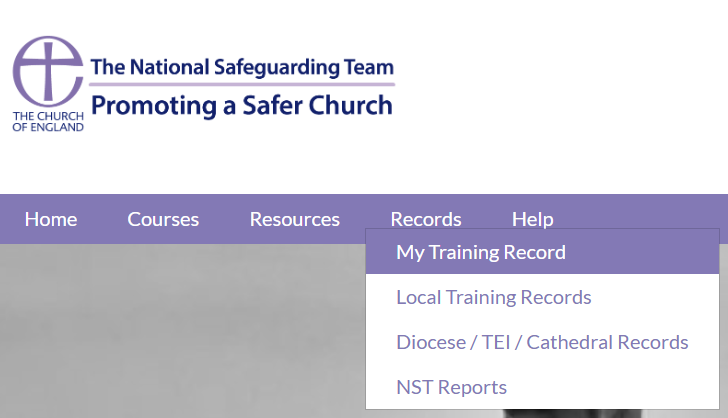The width and height of the screenshot is (728, 418).
Task: Click the grey banner area below Courses
Action: pyautogui.click(x=163, y=330)
